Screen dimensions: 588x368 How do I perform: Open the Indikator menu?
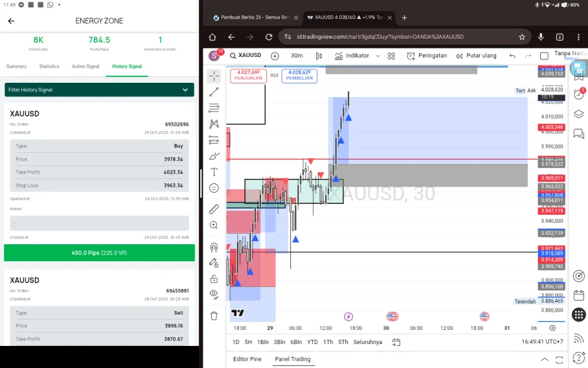click(x=352, y=56)
